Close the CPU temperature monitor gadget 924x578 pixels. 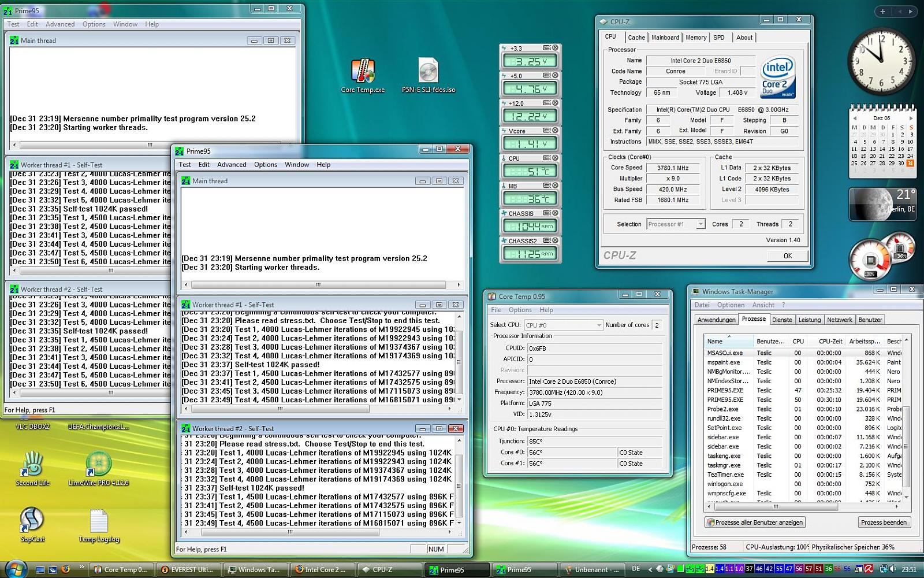pos(556,158)
